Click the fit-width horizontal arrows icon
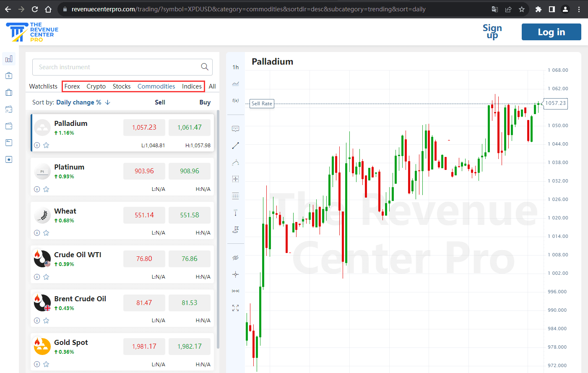 (x=235, y=291)
